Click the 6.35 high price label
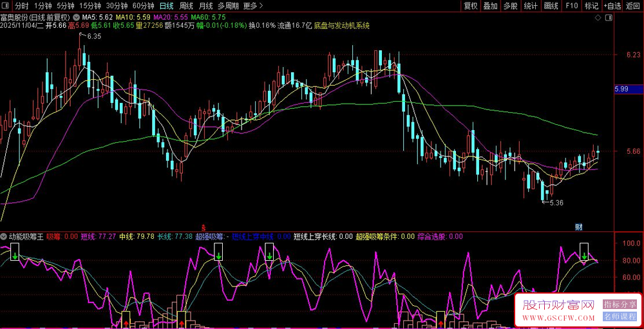The width and height of the screenshot is (644, 329). [95, 36]
